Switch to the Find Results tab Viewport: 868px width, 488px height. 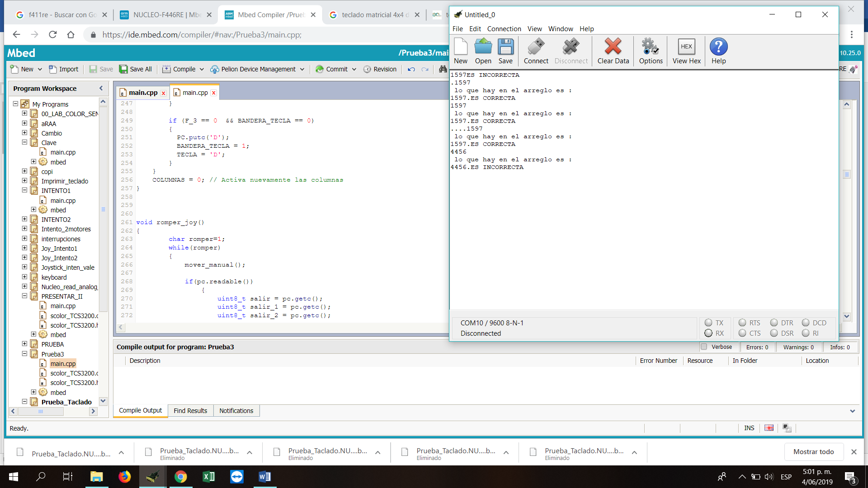190,410
